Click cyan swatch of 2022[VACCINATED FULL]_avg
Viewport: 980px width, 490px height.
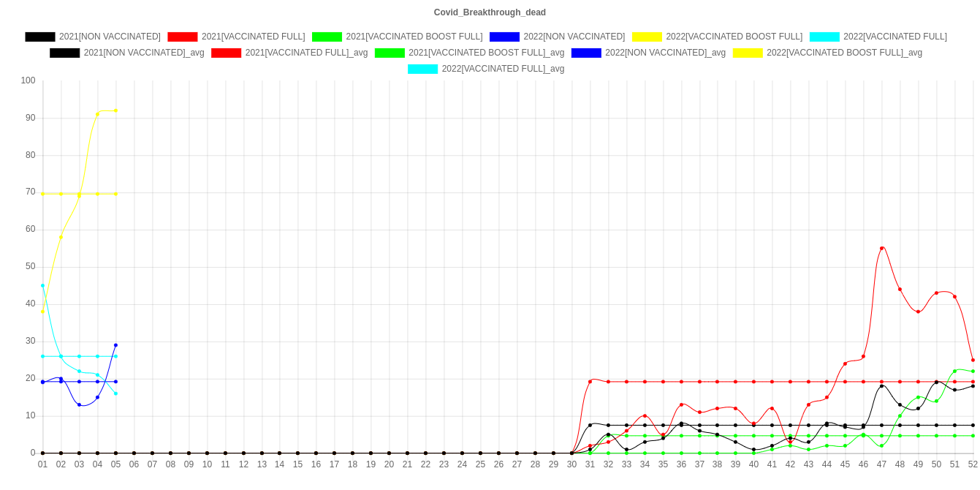coord(423,69)
